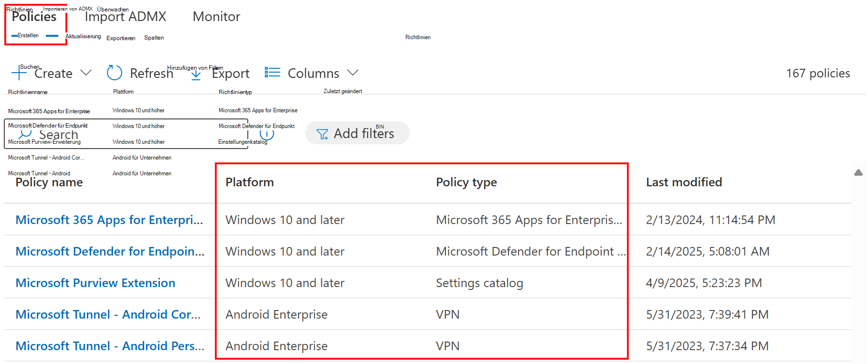Click the '4/9/2025, 5:23:23 PM' date cell
Viewport: 868px width, 364px height.
point(704,283)
